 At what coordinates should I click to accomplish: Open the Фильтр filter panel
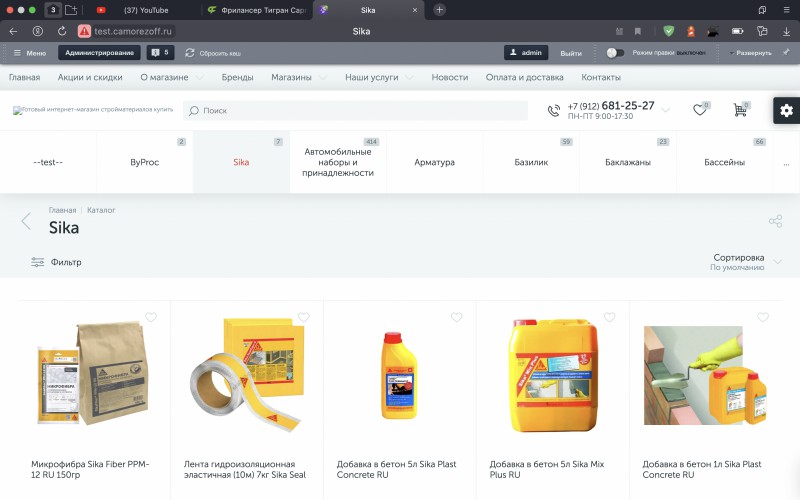(x=56, y=262)
